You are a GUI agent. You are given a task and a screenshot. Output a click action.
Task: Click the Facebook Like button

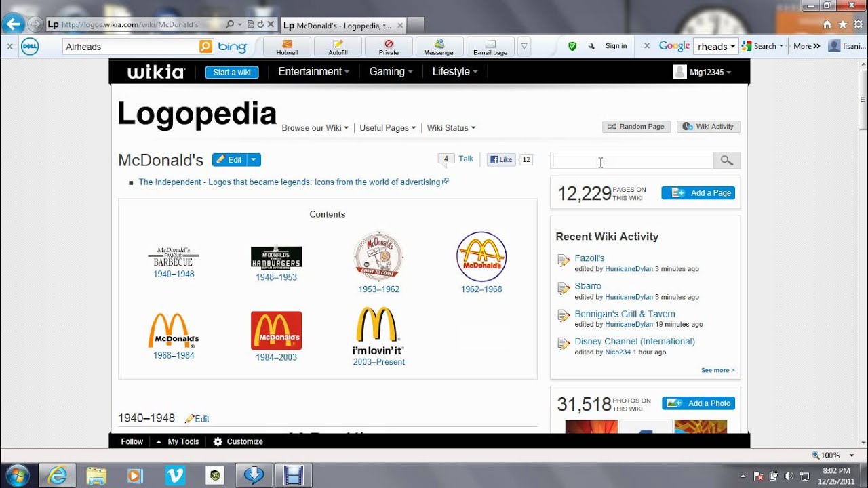[x=501, y=160]
